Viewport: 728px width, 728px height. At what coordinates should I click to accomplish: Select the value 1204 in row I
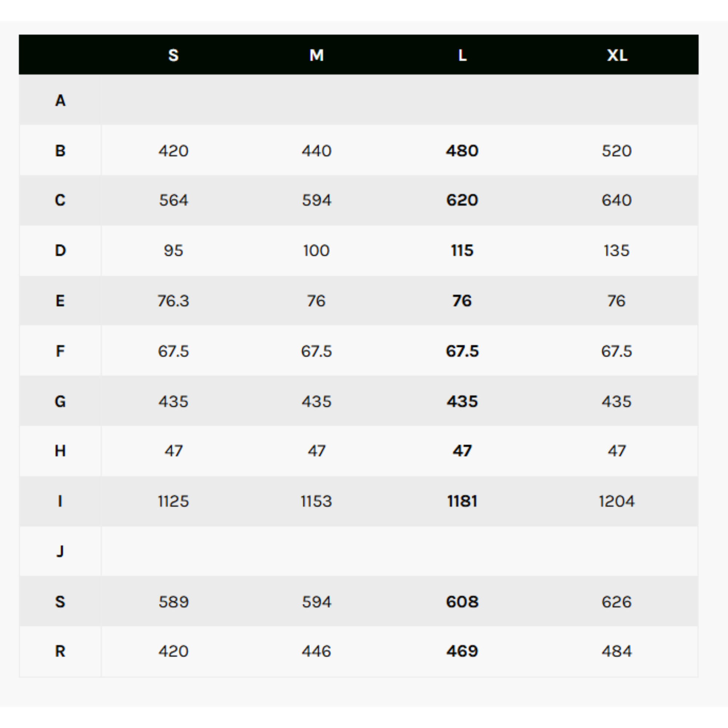click(617, 501)
